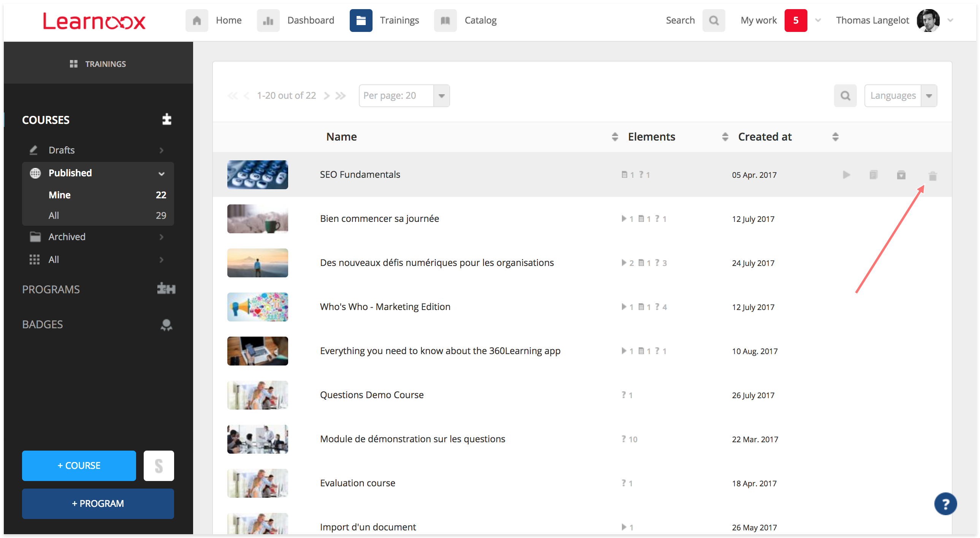Click the archive icon on SEO Fundamentals row
The width and height of the screenshot is (980, 538).
point(901,175)
